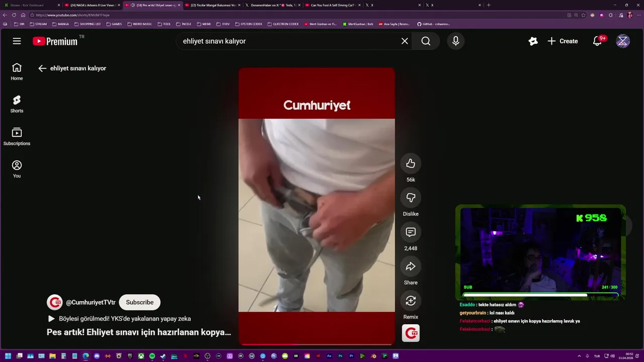Open the WEIRD MUSIC bookmarks folder
Screen dimensions: 644x362
(140, 24)
